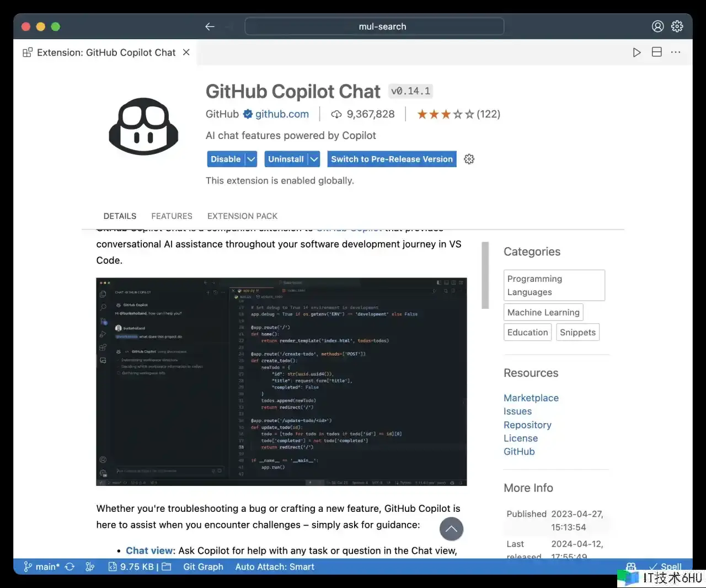706x588 pixels.
Task: Select the Programming Languages category
Action: [554, 285]
